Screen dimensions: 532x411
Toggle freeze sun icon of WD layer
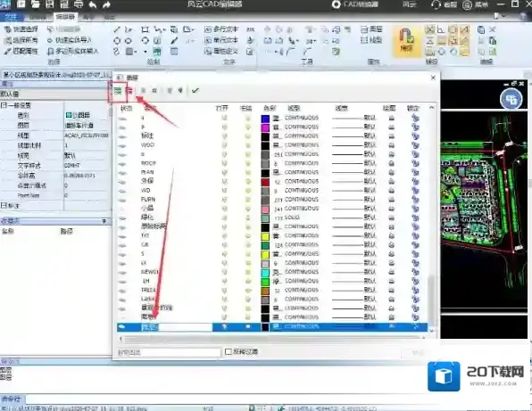[x=248, y=191]
